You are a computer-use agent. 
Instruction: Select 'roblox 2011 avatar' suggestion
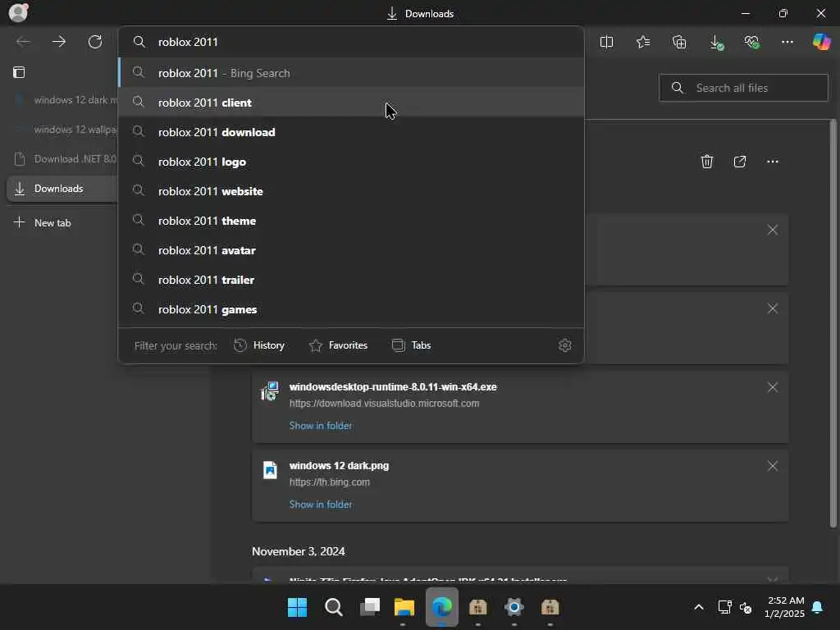click(351, 250)
